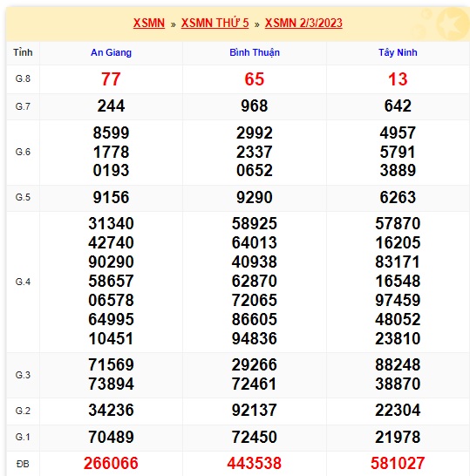Click G.4 number 31340
The image size is (470, 476).
point(111,224)
